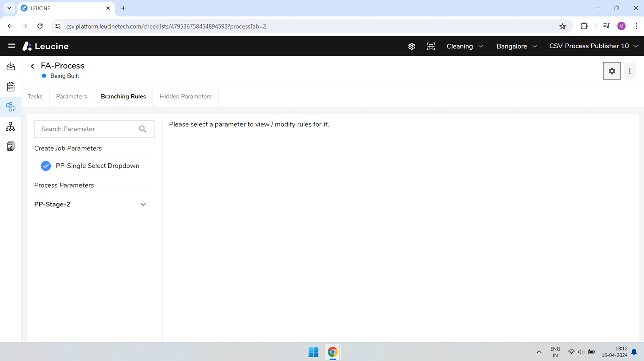Select the LEUCINE browser tab
The width and height of the screenshot is (644, 361).
[65, 8]
